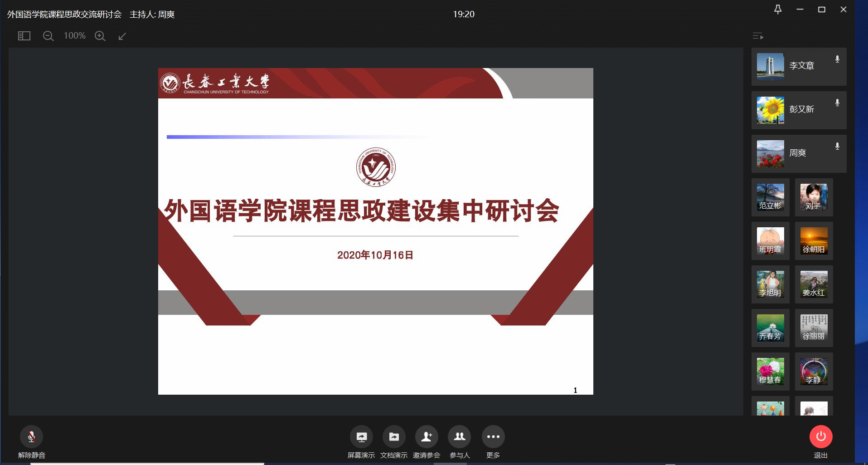Click the 100% zoom level indicator

click(74, 36)
